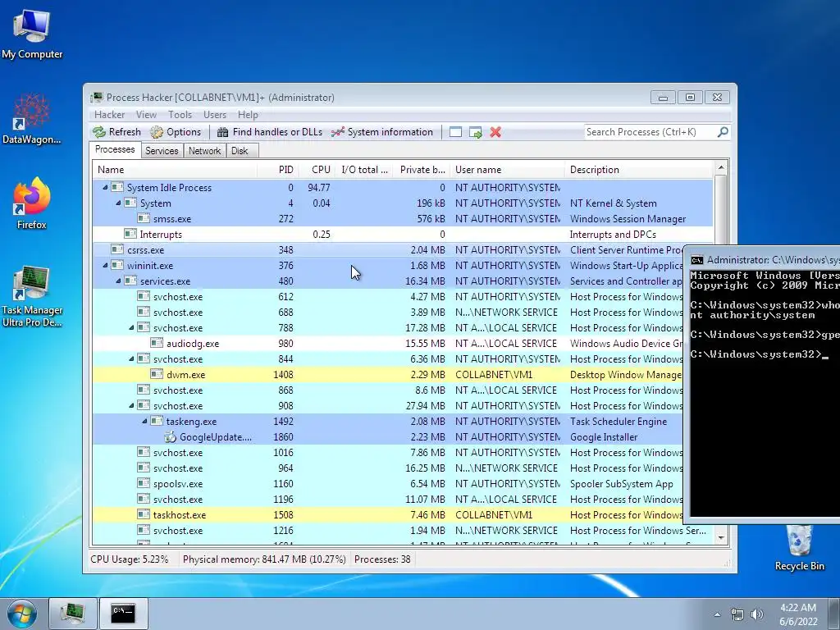Select the smss.exe process icon

(143, 218)
